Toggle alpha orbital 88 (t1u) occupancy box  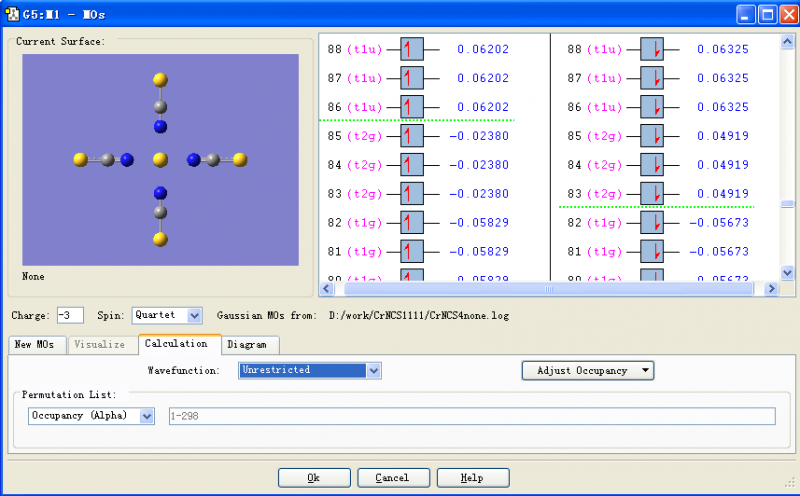pyautogui.click(x=412, y=49)
